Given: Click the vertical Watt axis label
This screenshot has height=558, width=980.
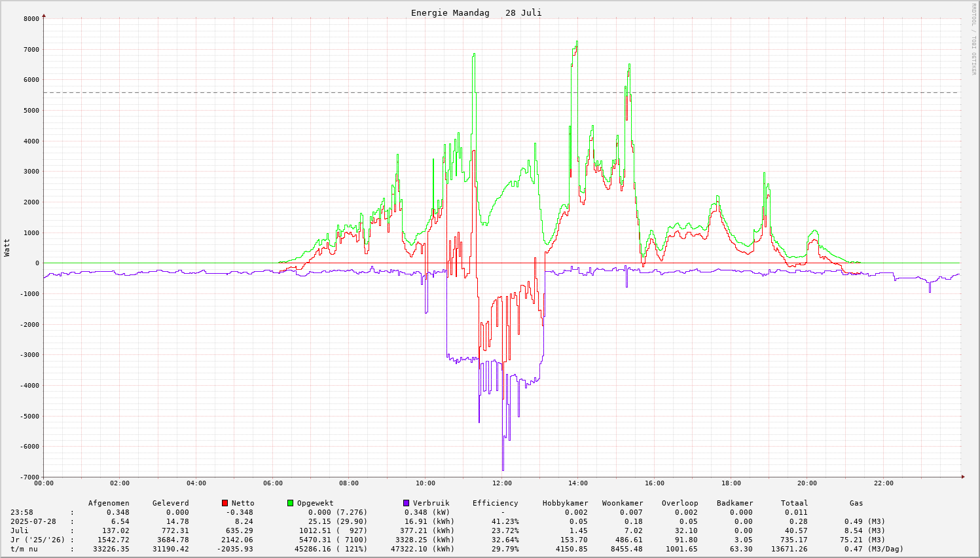Looking at the screenshot, I should pyautogui.click(x=7, y=248).
